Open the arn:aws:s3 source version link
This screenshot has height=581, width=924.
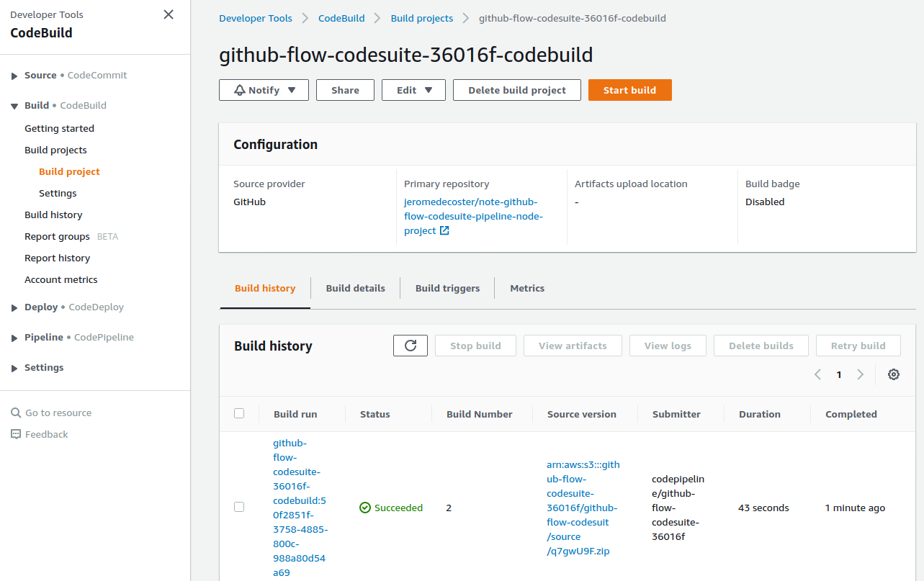click(x=583, y=508)
